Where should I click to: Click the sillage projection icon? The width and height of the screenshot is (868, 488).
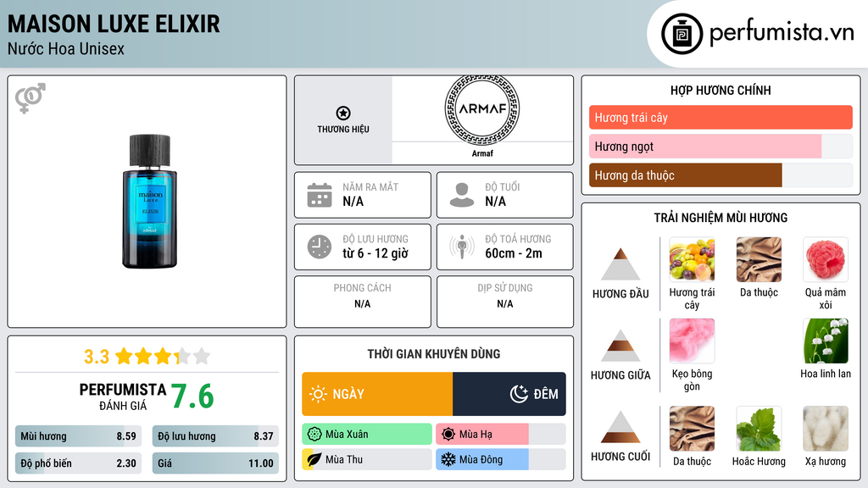[x=462, y=247]
